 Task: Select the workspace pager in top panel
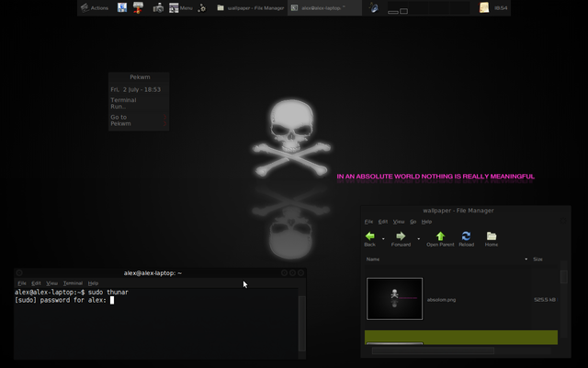[x=428, y=8]
